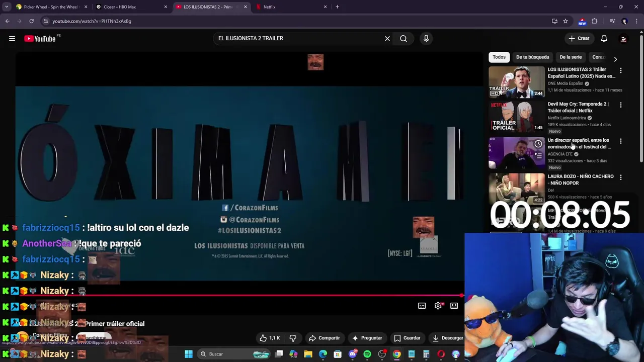Open Opera browser from taskbar
The height and width of the screenshot is (362, 644).
(441, 354)
